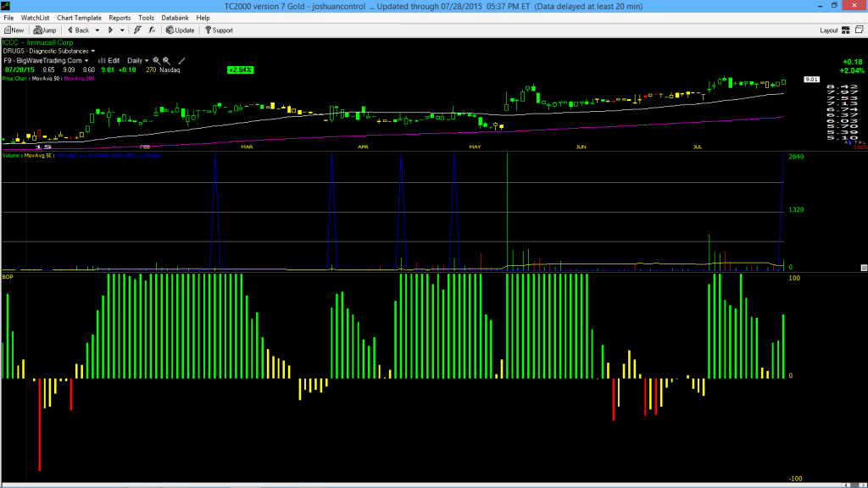The width and height of the screenshot is (868, 488).
Task: Open the WatchList menu
Action: [x=35, y=18]
